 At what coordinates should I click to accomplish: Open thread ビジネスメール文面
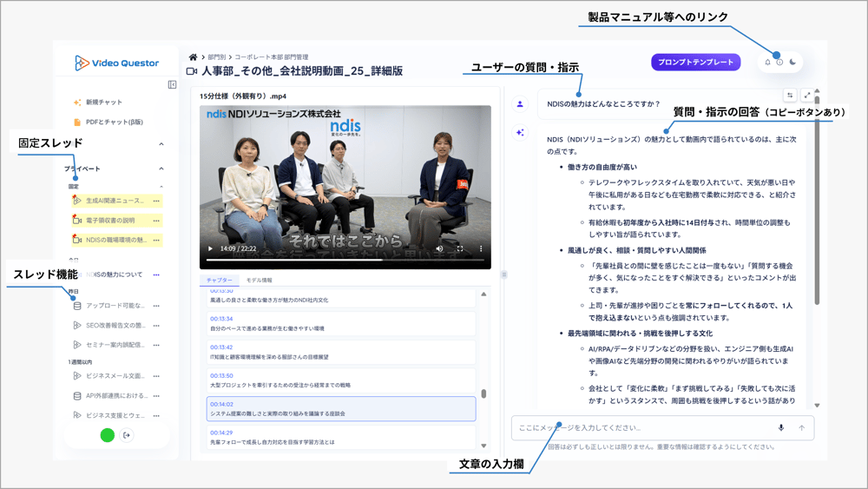tap(115, 375)
